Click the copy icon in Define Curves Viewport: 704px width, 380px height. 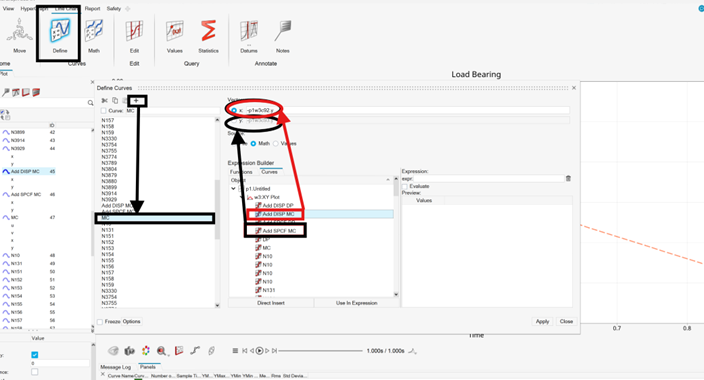pos(115,101)
